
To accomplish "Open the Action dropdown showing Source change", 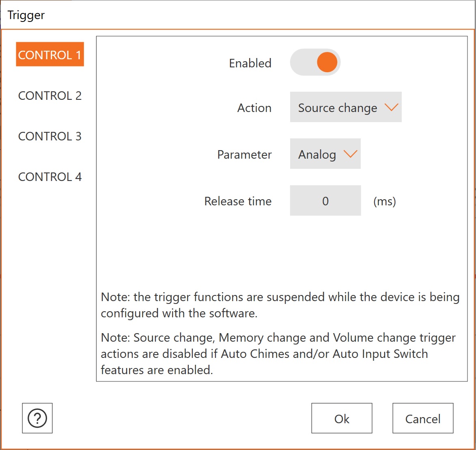I will tap(345, 108).
